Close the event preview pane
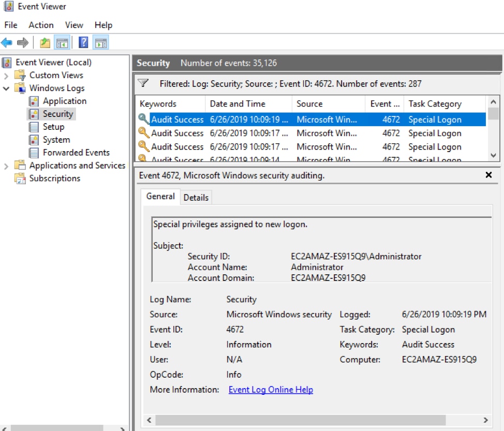Screen dimensions: 504x431 coord(488,175)
